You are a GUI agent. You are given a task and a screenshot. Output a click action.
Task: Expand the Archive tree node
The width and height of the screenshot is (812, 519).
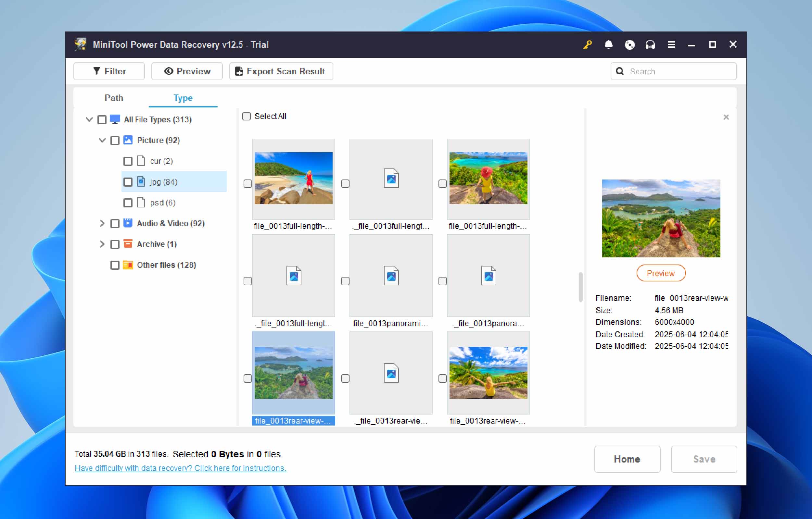pyautogui.click(x=102, y=244)
